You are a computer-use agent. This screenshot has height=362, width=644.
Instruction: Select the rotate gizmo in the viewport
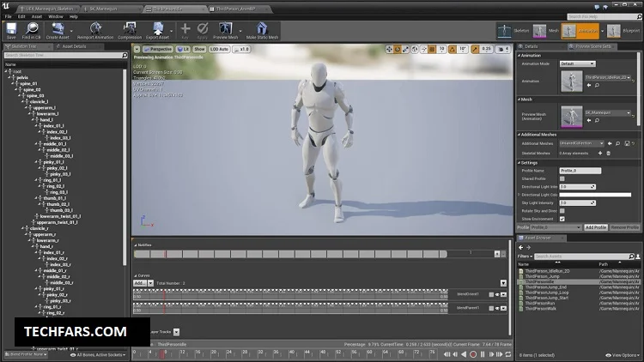click(398, 49)
